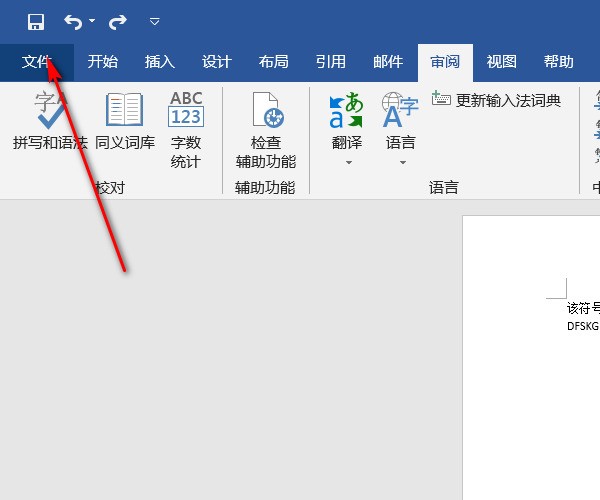Switch to the 开始 tab
The height and width of the screenshot is (500, 600).
pyautogui.click(x=103, y=62)
